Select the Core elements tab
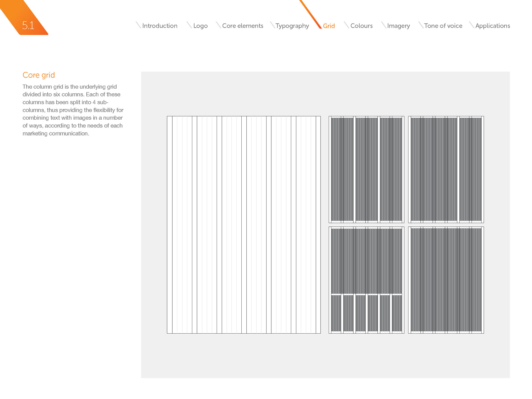Viewport: 532px width, 399px height. 242,26
